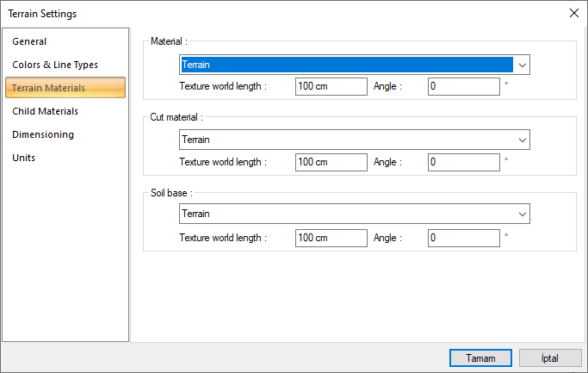Click the Cut material Angle field

463,162
